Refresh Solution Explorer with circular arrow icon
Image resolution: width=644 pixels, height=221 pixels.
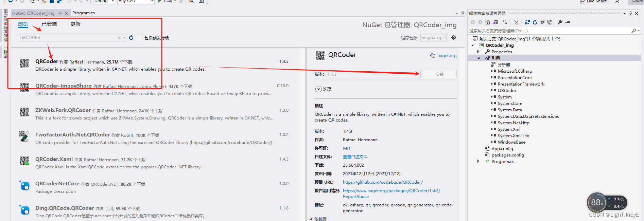tap(535, 22)
